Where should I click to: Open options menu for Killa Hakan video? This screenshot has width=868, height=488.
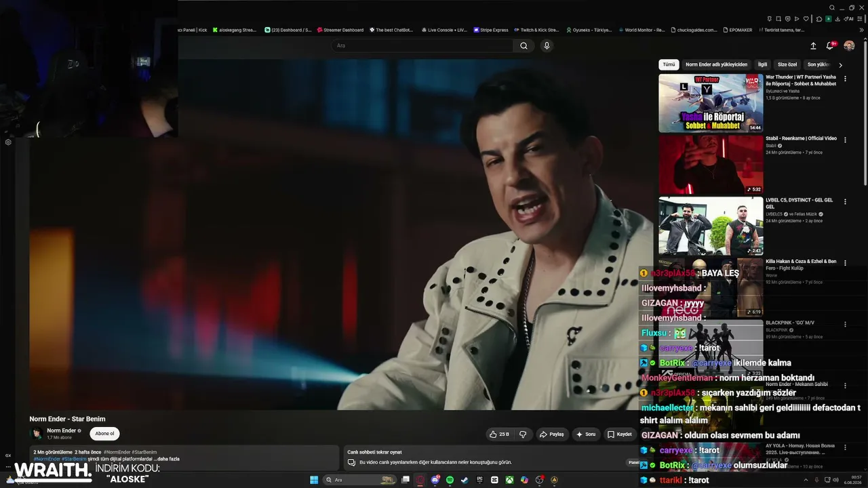coord(845,262)
